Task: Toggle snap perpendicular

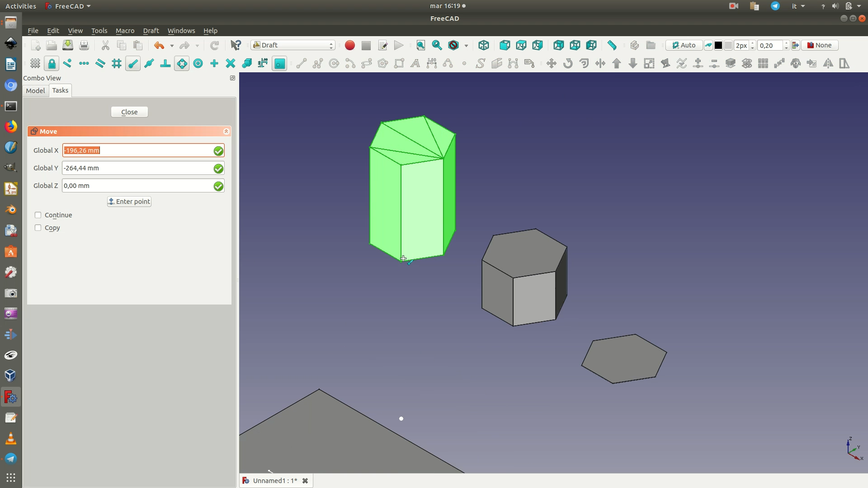Action: point(165,64)
